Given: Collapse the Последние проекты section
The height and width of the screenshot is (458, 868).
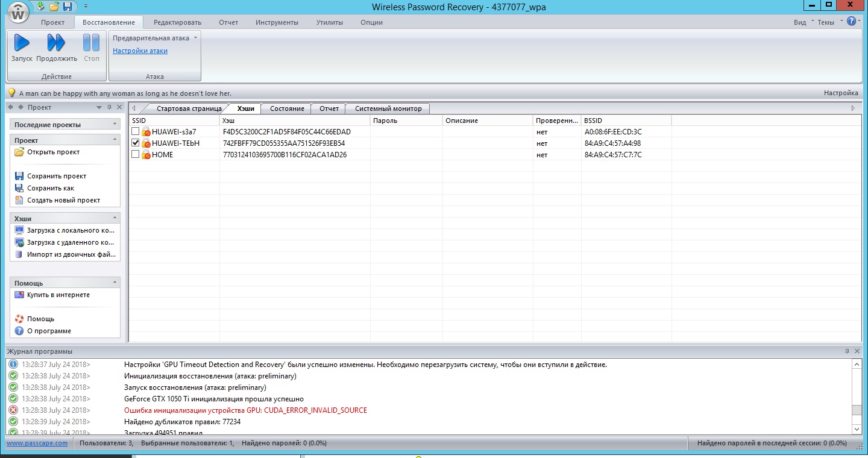Looking at the screenshot, I should pyautogui.click(x=115, y=124).
